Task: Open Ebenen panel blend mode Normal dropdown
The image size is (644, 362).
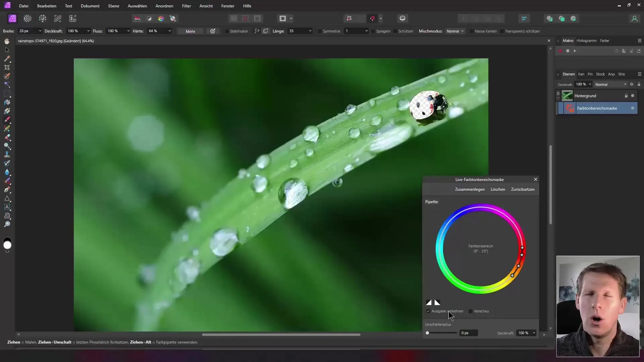Action: [x=610, y=84]
